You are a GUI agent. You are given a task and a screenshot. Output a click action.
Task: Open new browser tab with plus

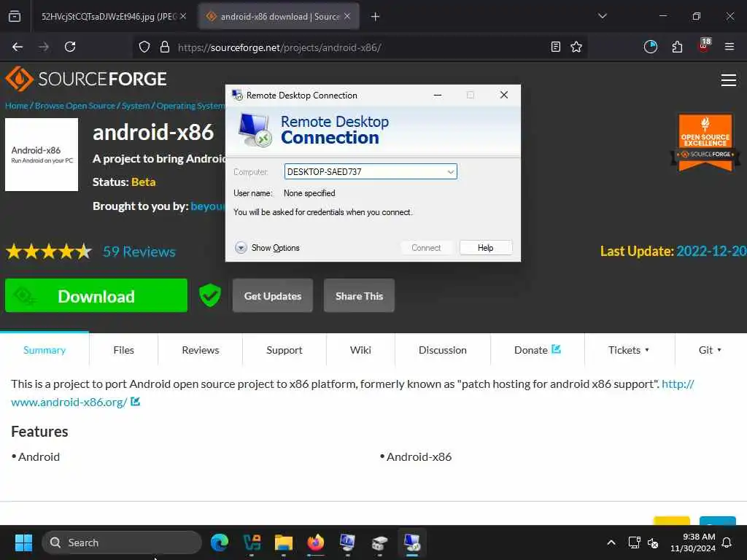click(376, 17)
